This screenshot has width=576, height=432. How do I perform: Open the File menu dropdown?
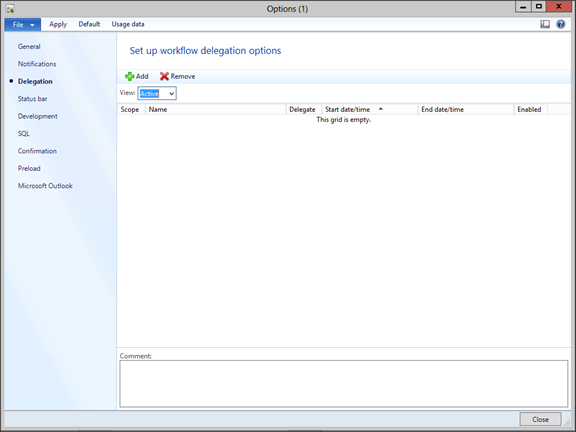point(23,25)
